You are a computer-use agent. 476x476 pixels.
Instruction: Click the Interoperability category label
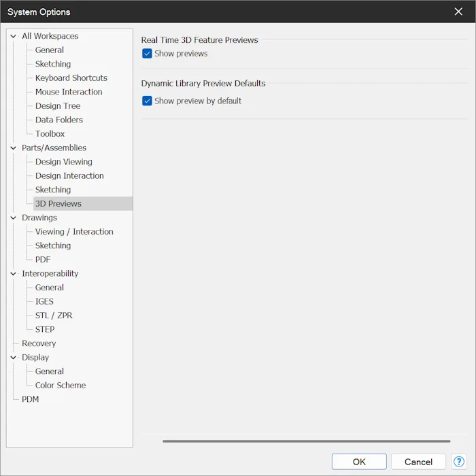tap(50, 273)
